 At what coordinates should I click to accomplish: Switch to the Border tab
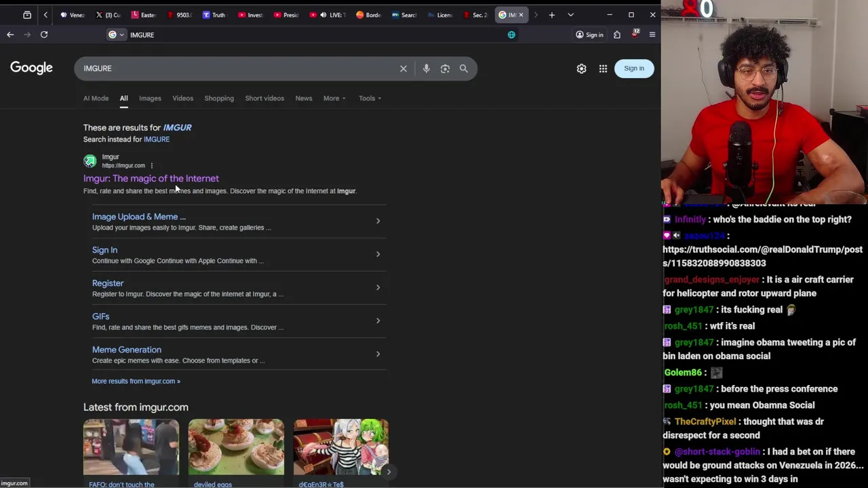[369, 15]
